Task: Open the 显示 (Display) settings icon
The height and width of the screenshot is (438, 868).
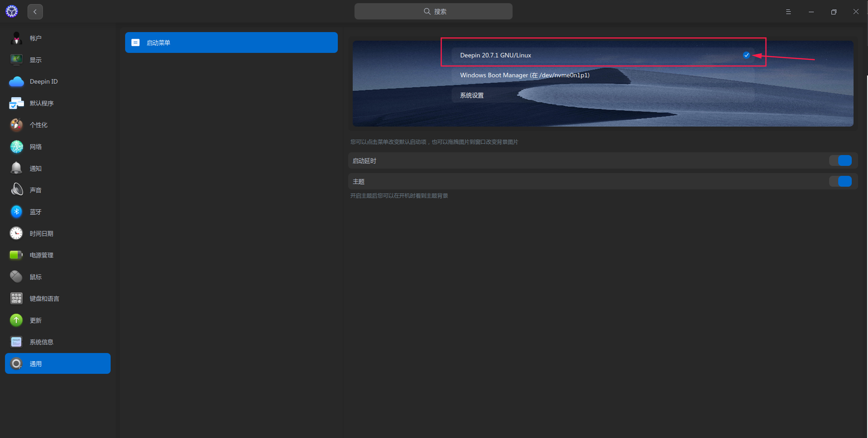Action: click(x=16, y=59)
